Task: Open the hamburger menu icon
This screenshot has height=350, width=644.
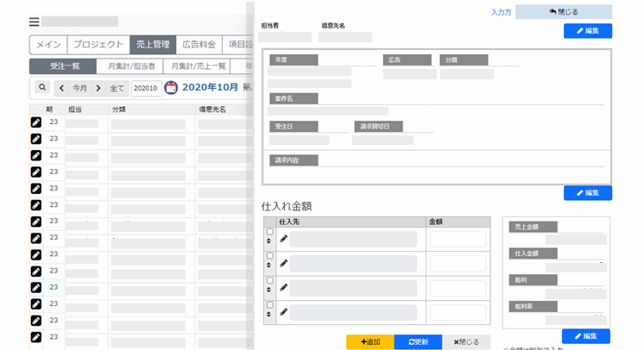Action: (34, 22)
